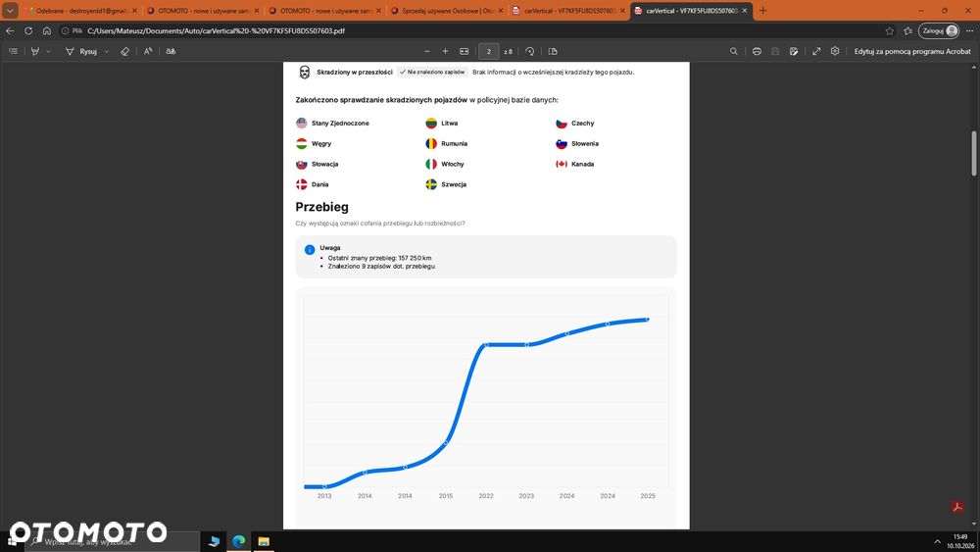Click the save PDF icon
The image size is (980, 552).
[775, 51]
